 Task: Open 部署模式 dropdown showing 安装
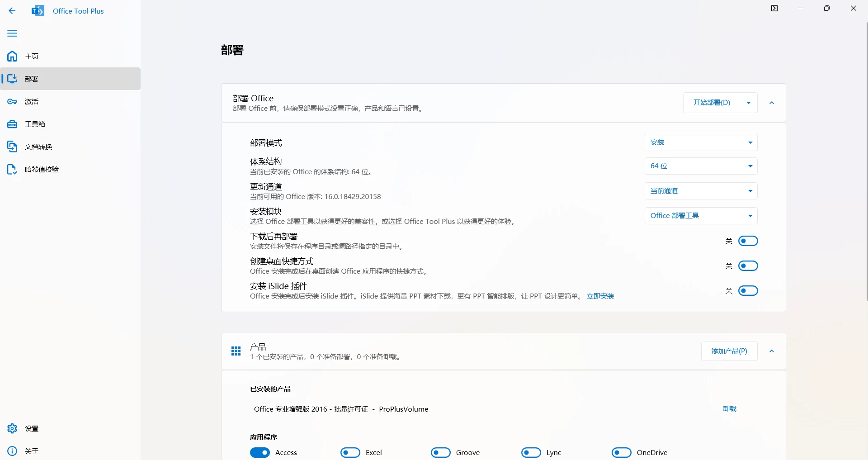pyautogui.click(x=701, y=142)
